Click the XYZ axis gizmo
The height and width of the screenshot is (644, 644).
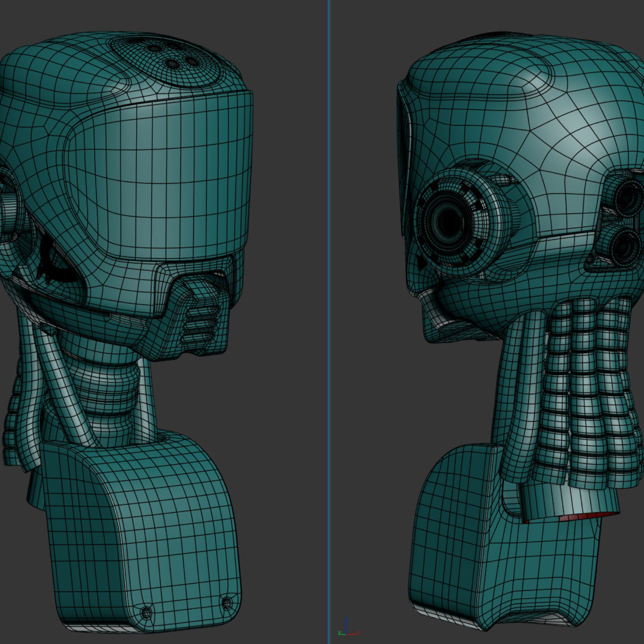pyautogui.click(x=347, y=632)
